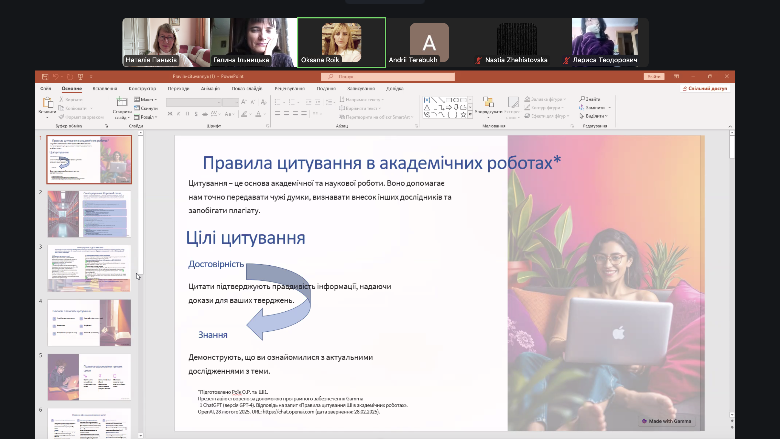Click the sign-in button in title bar
This screenshot has height=439, width=780.
click(x=655, y=76)
